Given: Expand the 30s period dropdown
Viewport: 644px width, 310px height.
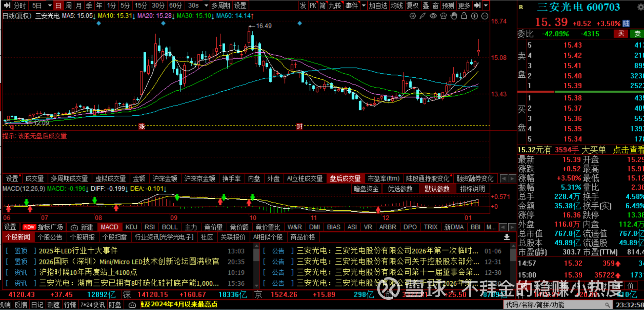Looking at the screenshot, I should [206, 5].
